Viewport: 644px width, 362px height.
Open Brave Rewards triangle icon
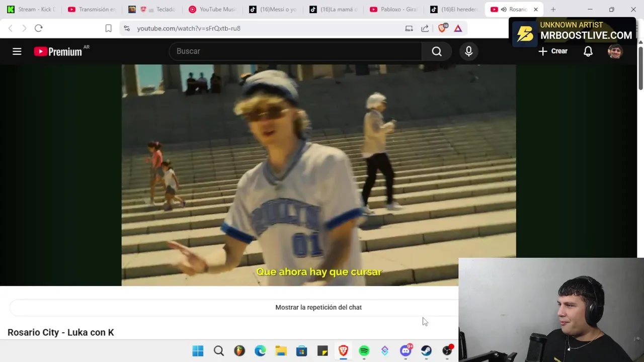click(458, 29)
